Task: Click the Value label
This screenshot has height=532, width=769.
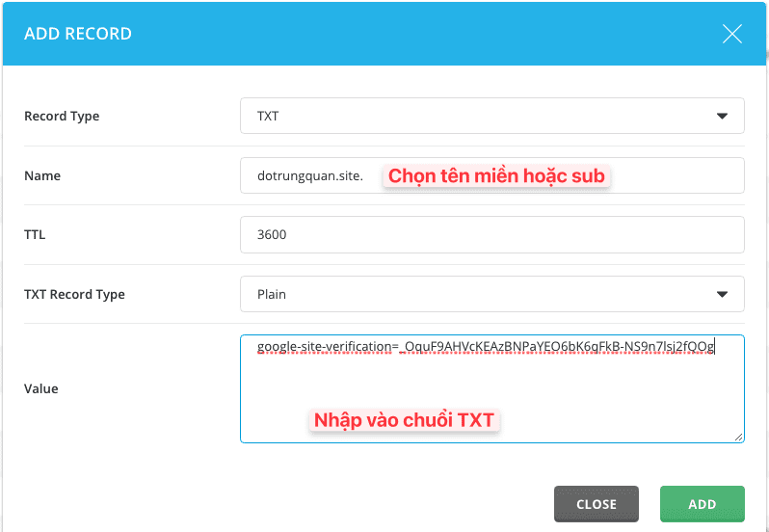Action: pyautogui.click(x=41, y=388)
